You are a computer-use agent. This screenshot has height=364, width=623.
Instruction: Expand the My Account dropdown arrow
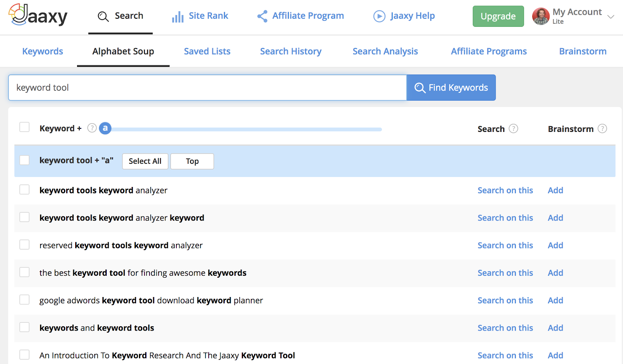point(611,17)
